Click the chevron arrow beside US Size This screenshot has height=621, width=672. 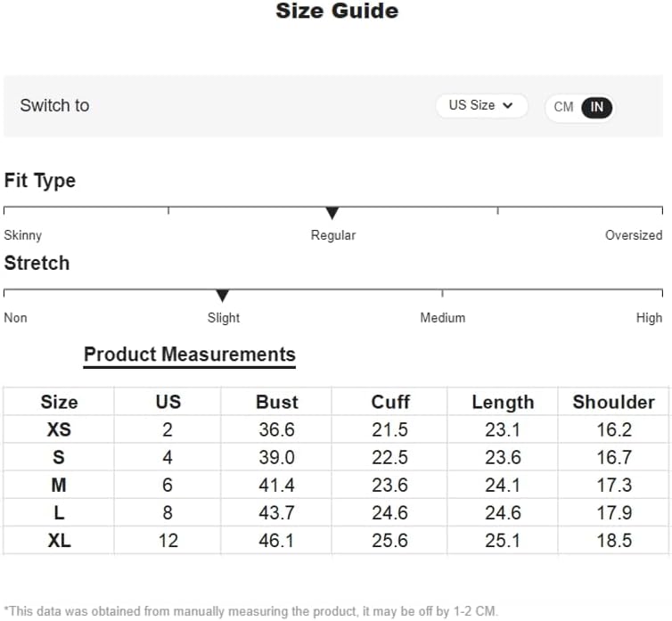click(508, 105)
